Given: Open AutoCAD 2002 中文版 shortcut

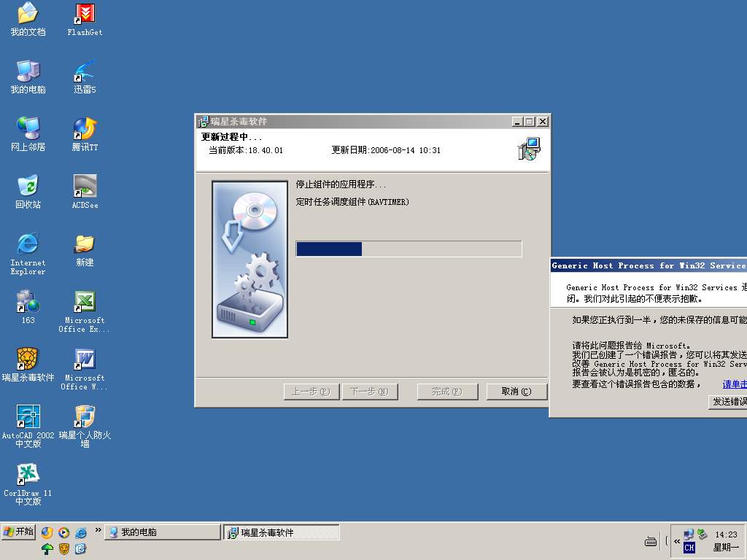Looking at the screenshot, I should 28,427.
